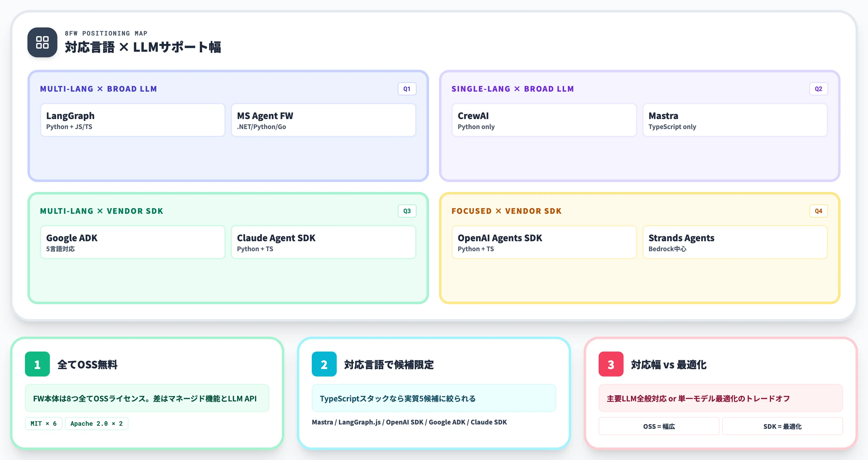Click the Apache 2.0 × 2 tag

point(97,424)
